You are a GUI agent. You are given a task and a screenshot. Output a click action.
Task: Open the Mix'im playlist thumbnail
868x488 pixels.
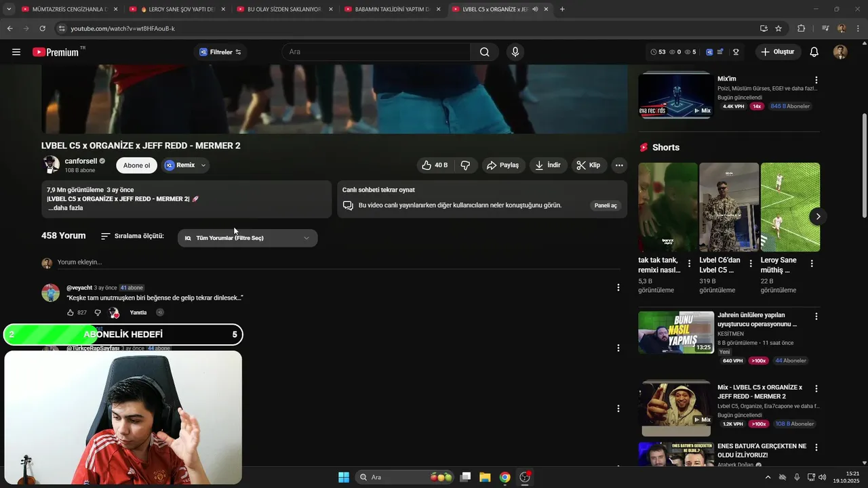(676, 95)
